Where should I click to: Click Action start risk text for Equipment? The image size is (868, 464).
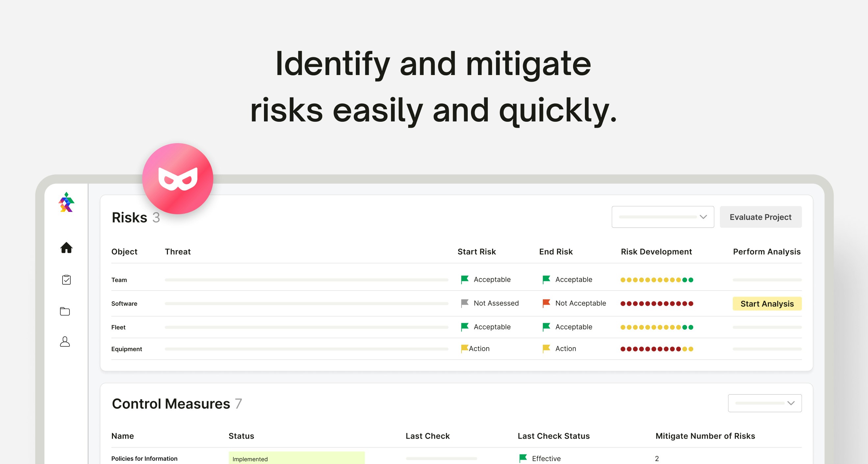[x=479, y=349]
